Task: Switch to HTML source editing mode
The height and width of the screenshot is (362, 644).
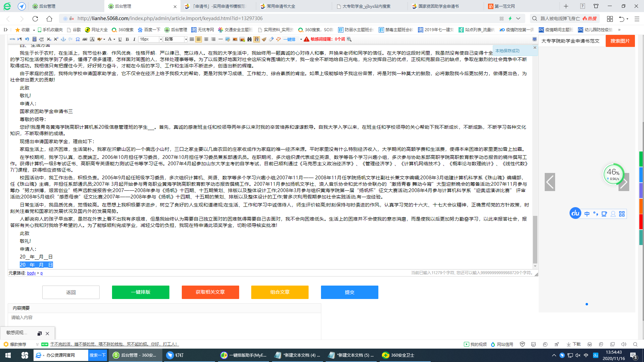Action: pyautogui.click(x=12, y=39)
